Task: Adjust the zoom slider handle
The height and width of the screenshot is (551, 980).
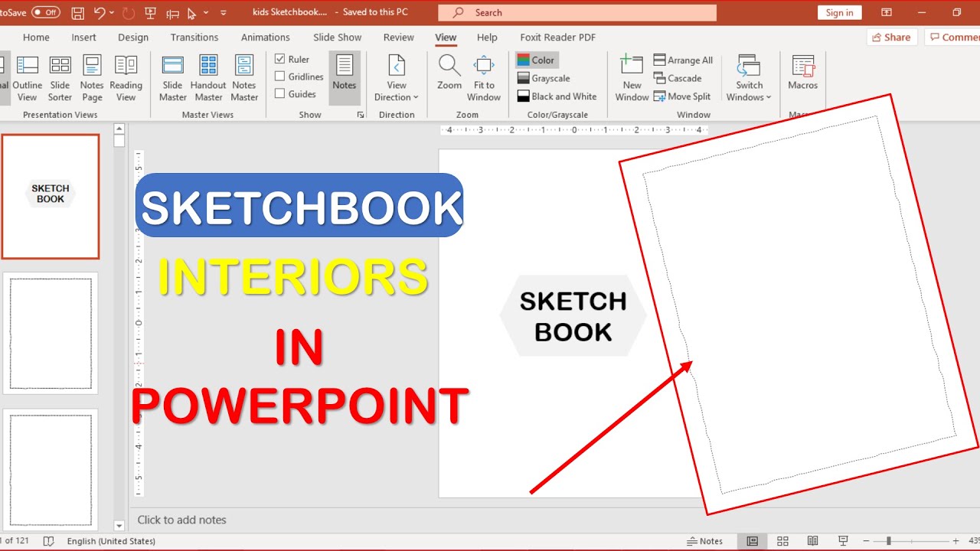Action: (x=888, y=541)
